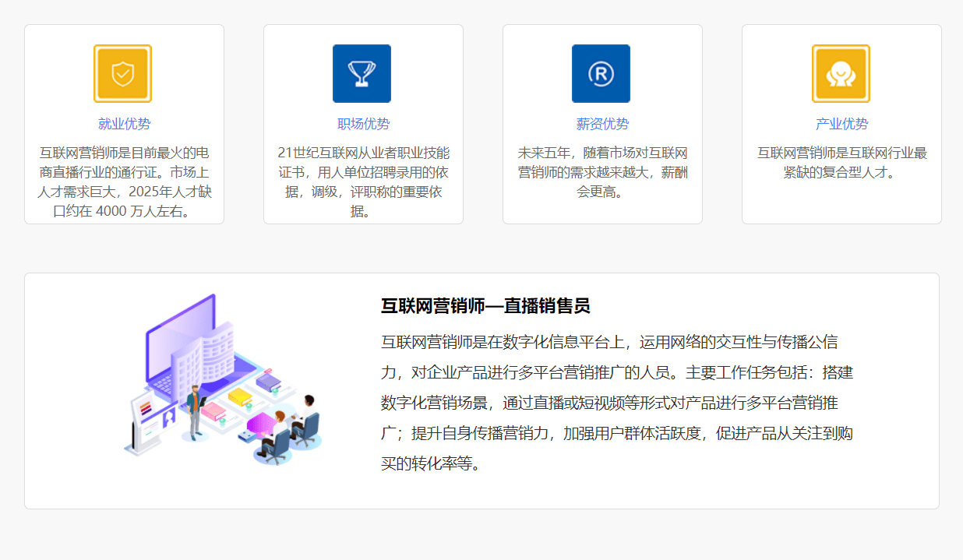Image resolution: width=963 pixels, height=560 pixels.
Task: Click the 就业优势 card description text
Action: (124, 181)
